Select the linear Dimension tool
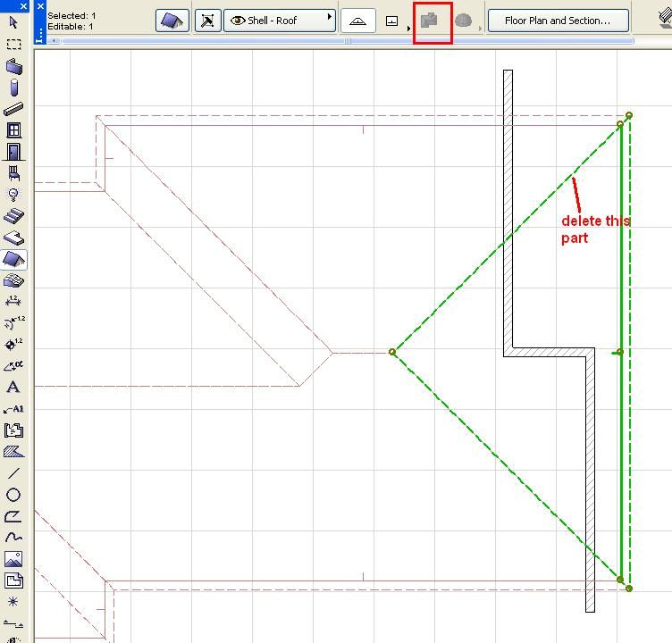Image resolution: width=672 pixels, height=643 pixels. pyautogui.click(x=13, y=301)
